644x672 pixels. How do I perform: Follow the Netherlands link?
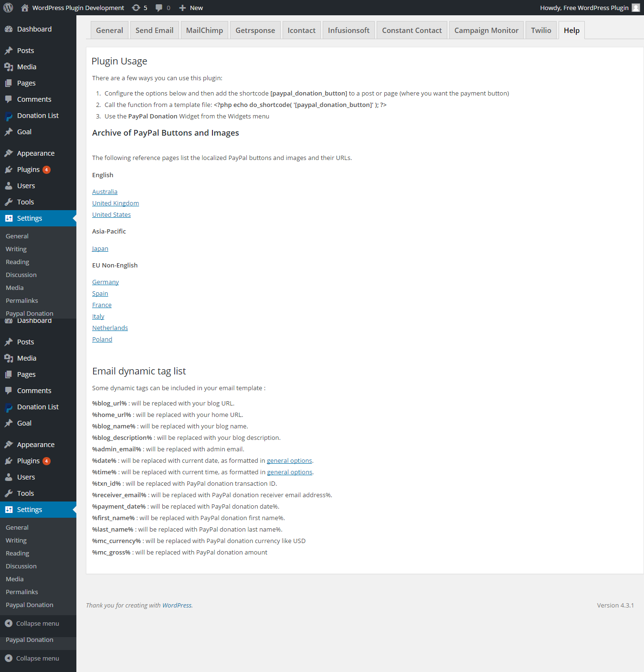110,328
